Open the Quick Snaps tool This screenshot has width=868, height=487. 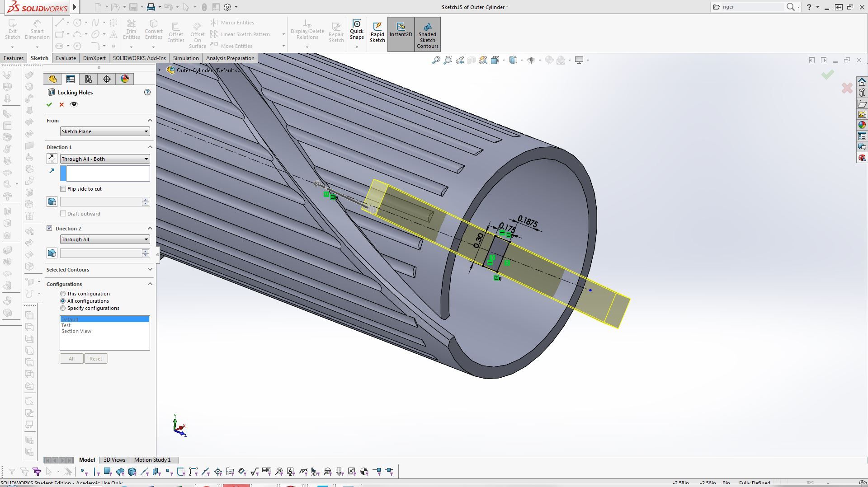pyautogui.click(x=357, y=30)
